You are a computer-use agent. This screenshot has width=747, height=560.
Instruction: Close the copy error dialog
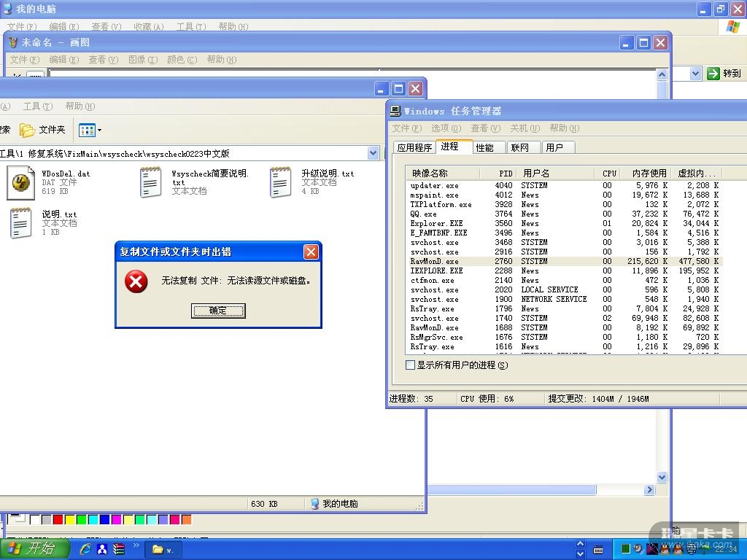point(311,252)
